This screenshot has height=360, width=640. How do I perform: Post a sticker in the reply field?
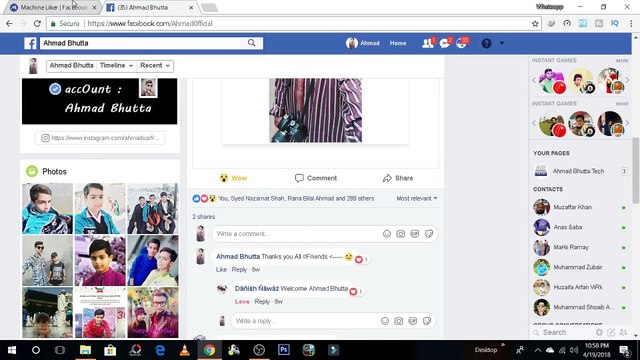[x=427, y=321]
